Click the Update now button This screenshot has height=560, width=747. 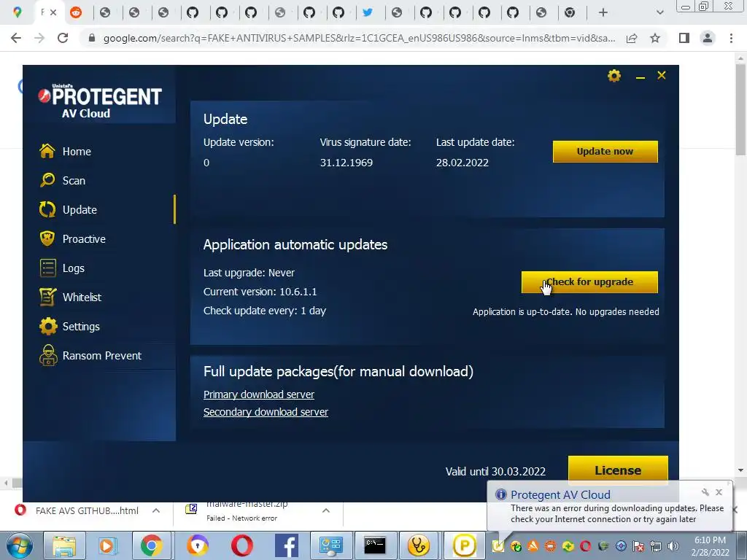(605, 152)
